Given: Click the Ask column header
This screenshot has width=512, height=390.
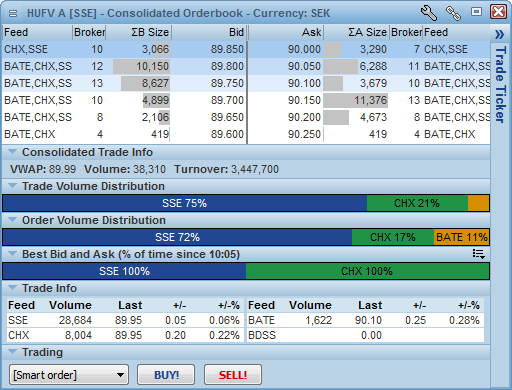Looking at the screenshot, I should click(286, 32).
